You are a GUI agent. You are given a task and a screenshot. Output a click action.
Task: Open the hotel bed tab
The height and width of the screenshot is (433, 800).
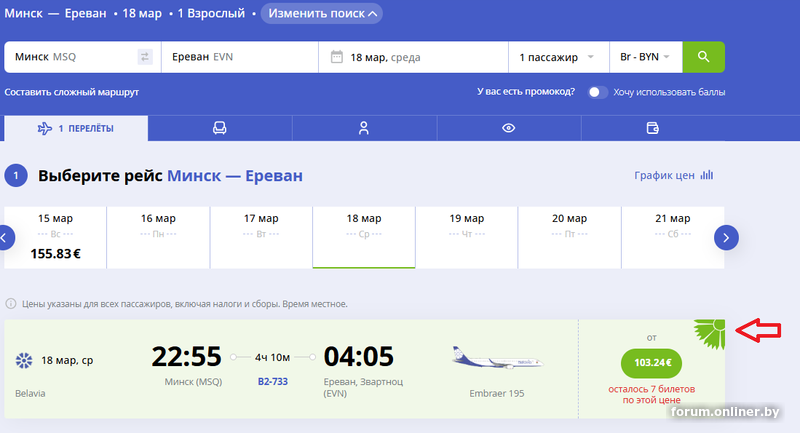219,128
